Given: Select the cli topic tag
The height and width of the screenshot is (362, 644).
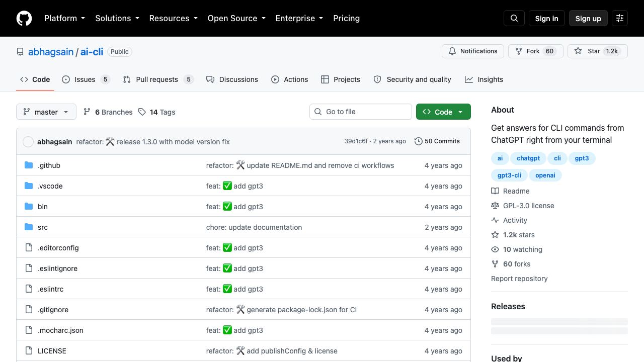Looking at the screenshot, I should pos(557,158).
